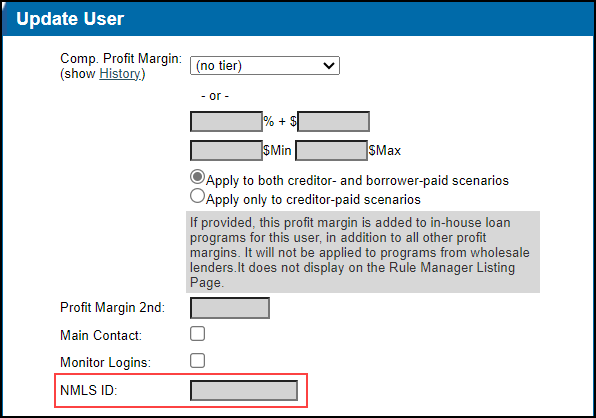Viewport: 596px width, 418px height.
Task: Click the NMLS ID: field label
Action: pos(89,390)
